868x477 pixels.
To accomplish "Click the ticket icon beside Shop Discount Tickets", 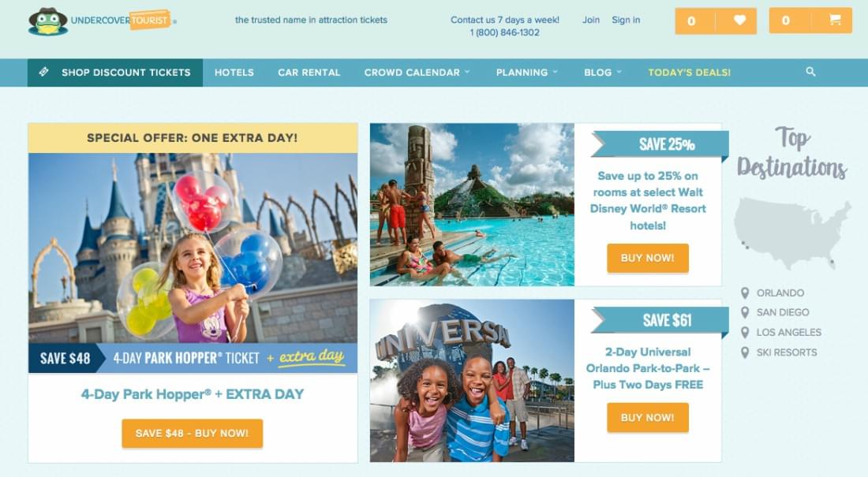I will tap(43, 72).
